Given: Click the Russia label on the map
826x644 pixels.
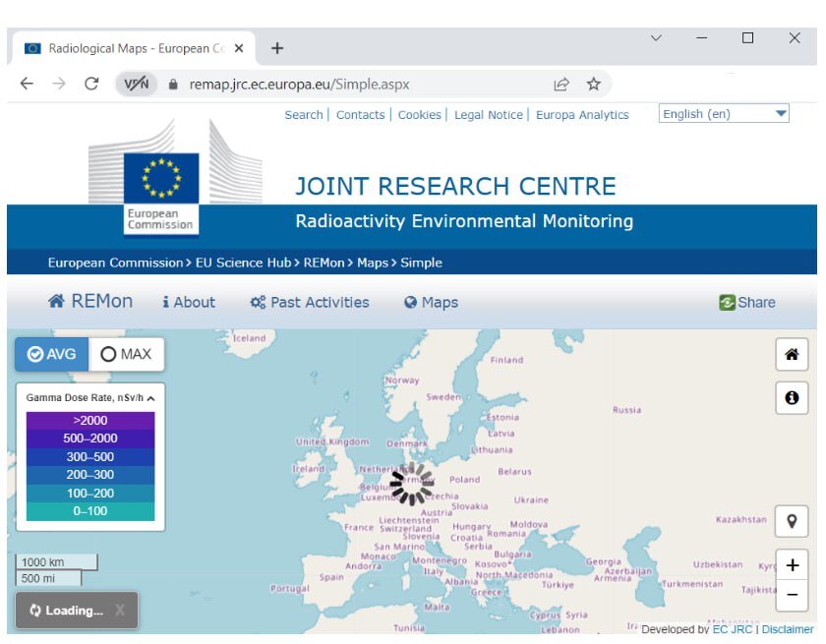Looking at the screenshot, I should pos(626,410).
